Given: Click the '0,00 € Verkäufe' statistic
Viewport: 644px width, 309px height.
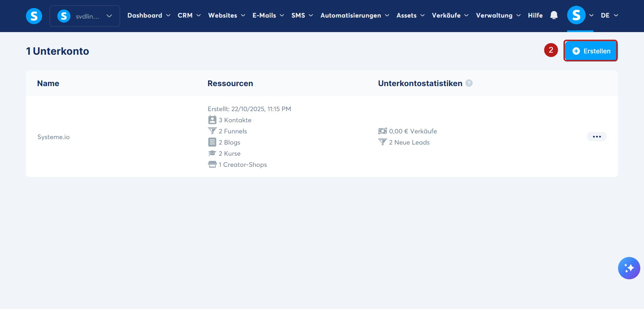Looking at the screenshot, I should click(x=413, y=131).
